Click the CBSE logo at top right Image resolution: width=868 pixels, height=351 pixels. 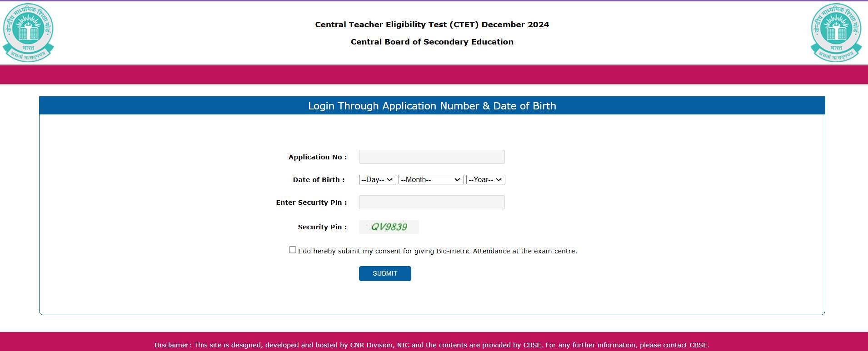pyautogui.click(x=836, y=32)
